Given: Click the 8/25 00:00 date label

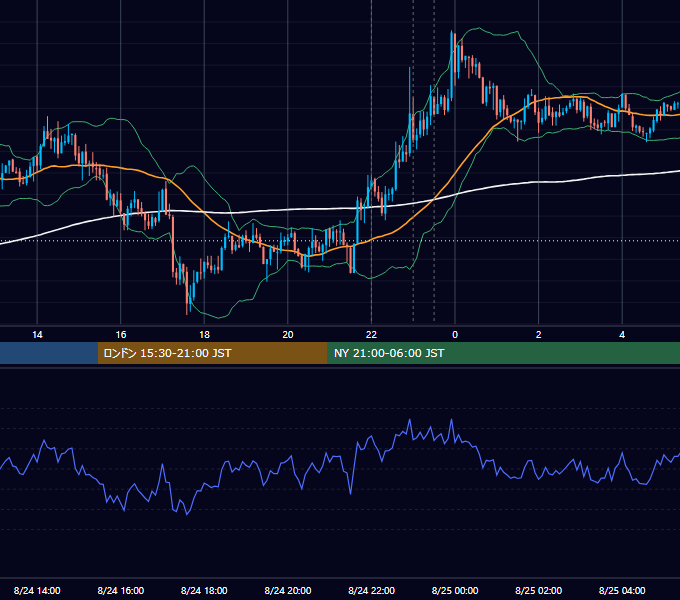Looking at the screenshot, I should pyautogui.click(x=455, y=590).
